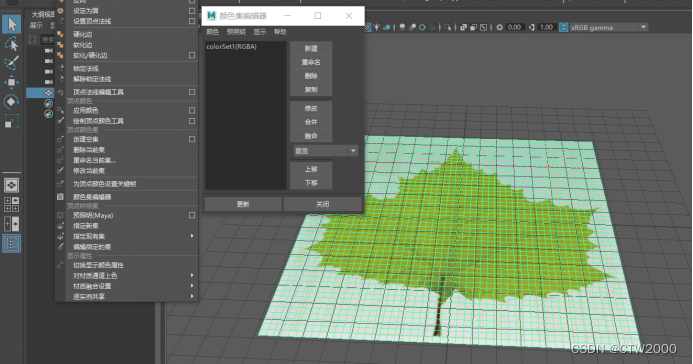Activate the Lasso select tool

pyautogui.click(x=11, y=44)
